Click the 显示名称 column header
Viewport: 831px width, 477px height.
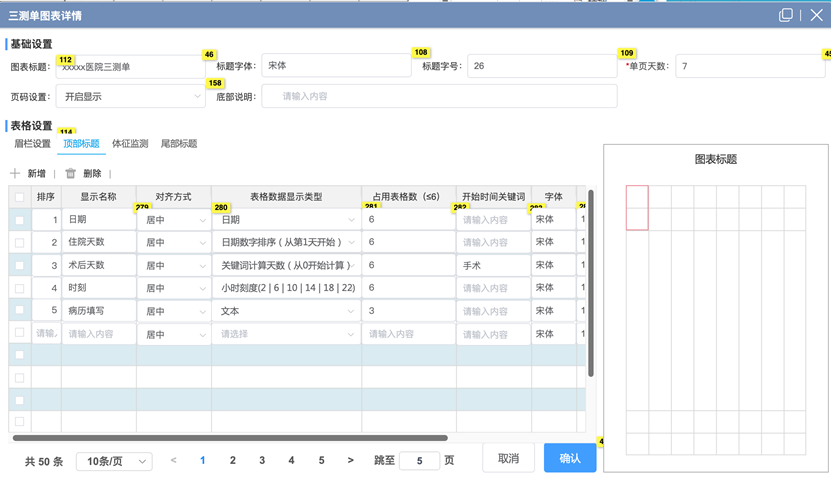click(99, 197)
